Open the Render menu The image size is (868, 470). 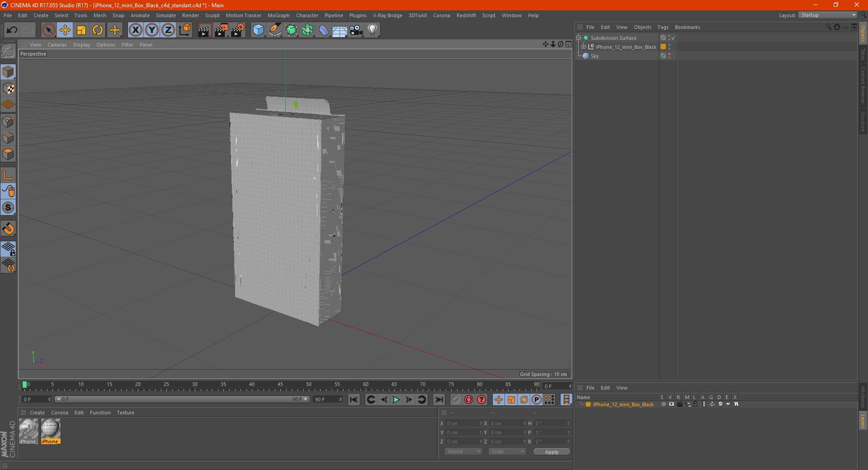point(190,15)
